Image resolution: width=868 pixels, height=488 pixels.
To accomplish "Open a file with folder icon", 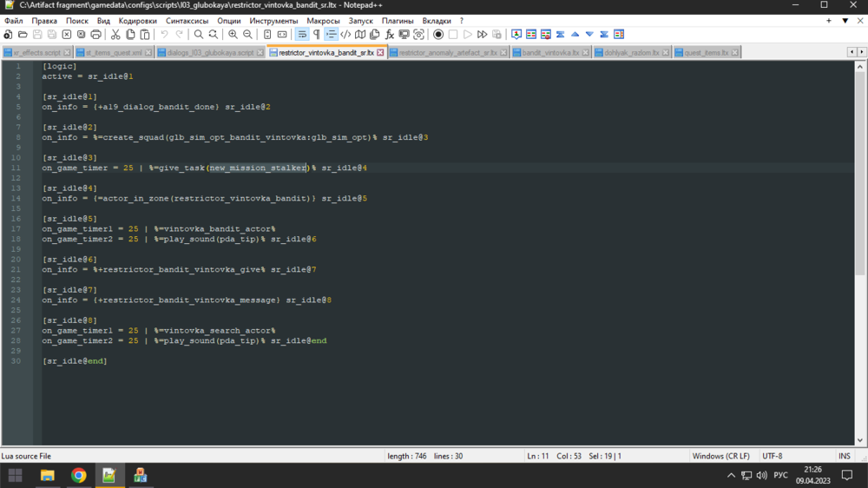I will (x=23, y=35).
